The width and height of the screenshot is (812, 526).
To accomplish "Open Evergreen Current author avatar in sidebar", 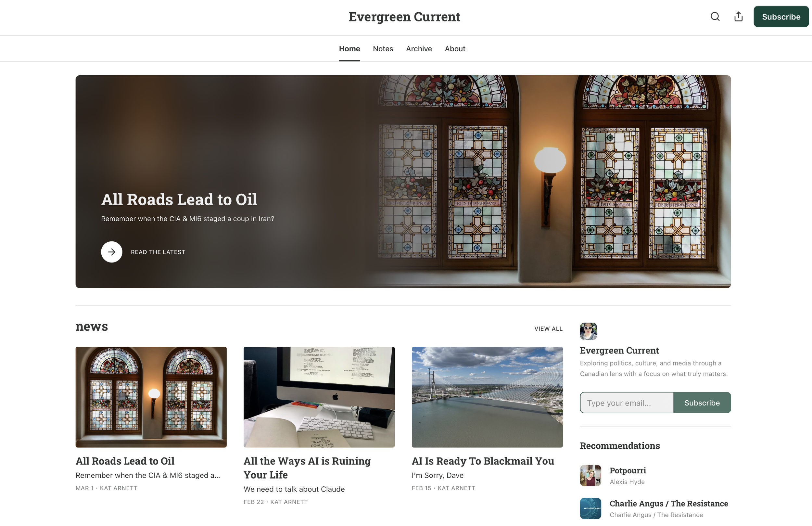I will 588,331.
